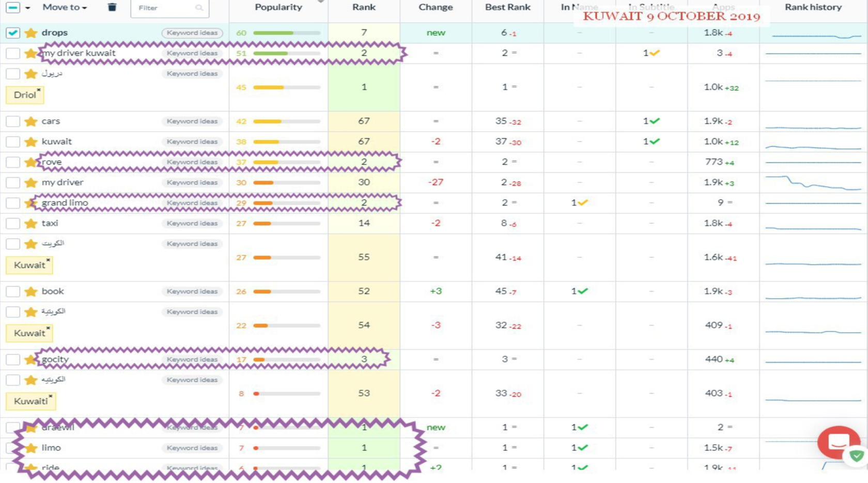Check the my driver kuwait checkbox
Image resolution: width=868 pixels, height=483 pixels.
(13, 53)
